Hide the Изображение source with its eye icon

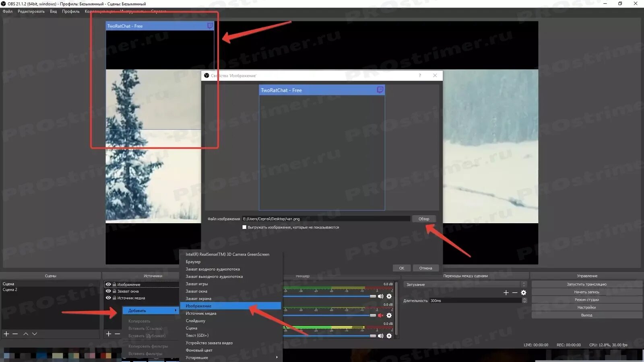(x=108, y=284)
